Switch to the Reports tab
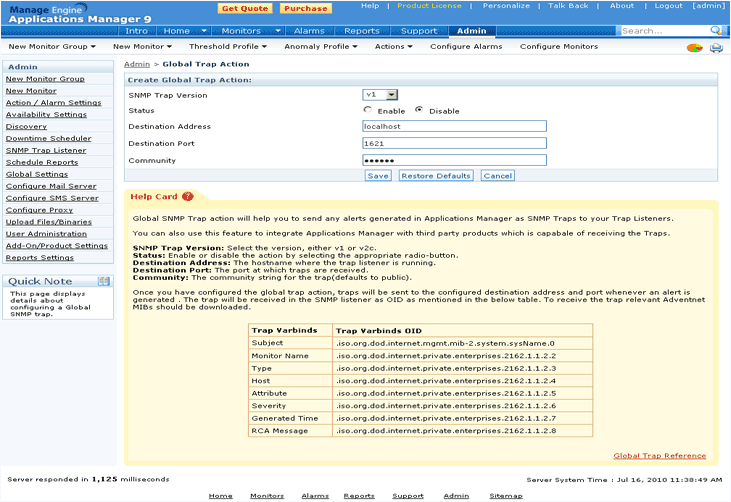Screen dimensions: 731x502 pyautogui.click(x=362, y=31)
